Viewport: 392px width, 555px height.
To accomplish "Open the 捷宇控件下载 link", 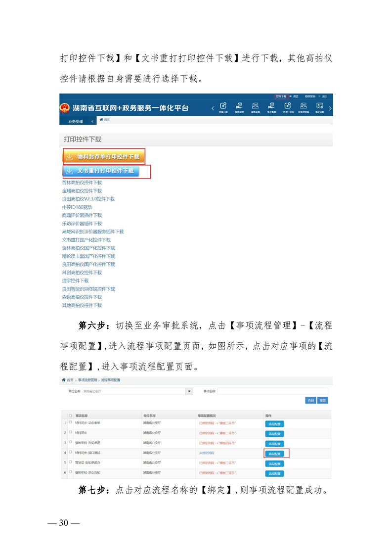I will coord(75,280).
